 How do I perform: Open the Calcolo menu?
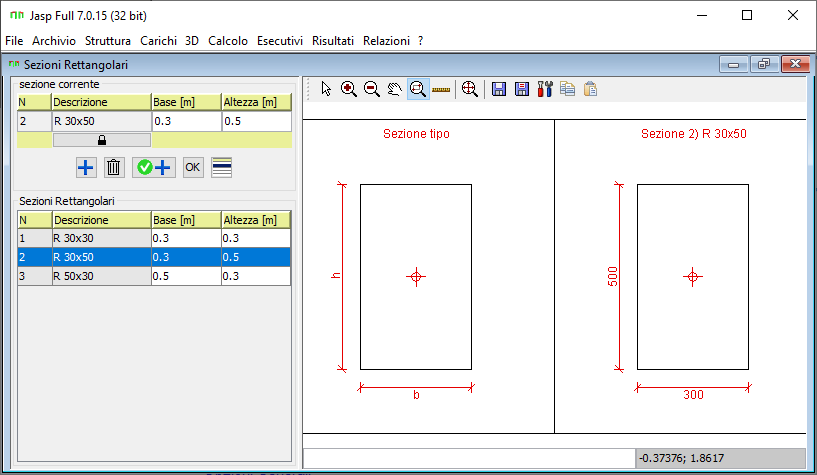pos(228,41)
